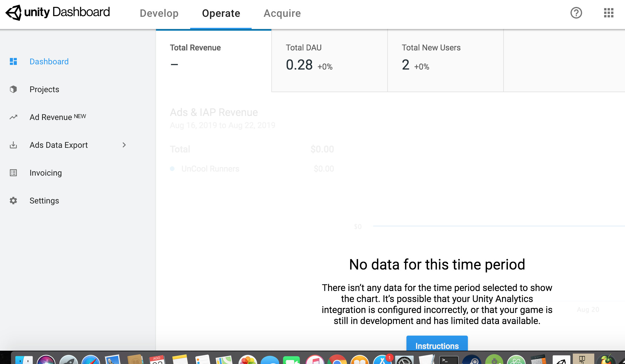Select the Projects cube icon
The height and width of the screenshot is (364, 625).
[x=13, y=89]
